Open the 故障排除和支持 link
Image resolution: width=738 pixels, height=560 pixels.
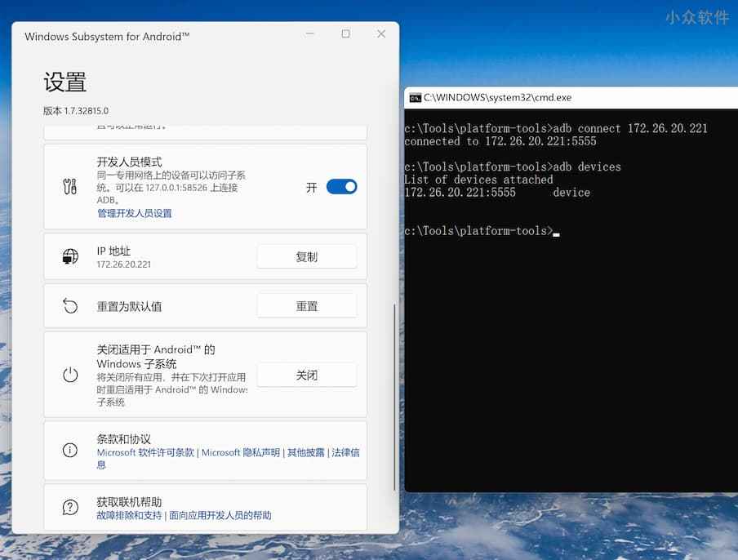[129, 515]
